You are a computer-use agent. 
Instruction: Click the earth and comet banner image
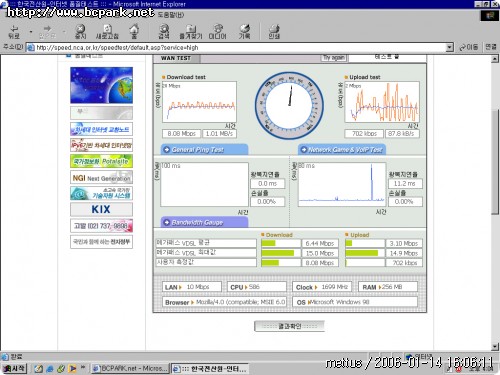pyautogui.click(x=101, y=85)
